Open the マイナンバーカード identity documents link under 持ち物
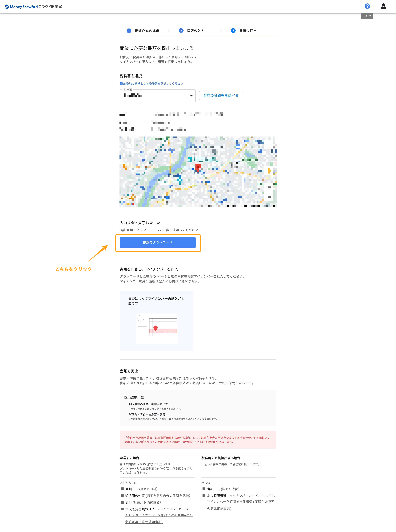This screenshot has height=532, width=396. 241,502
